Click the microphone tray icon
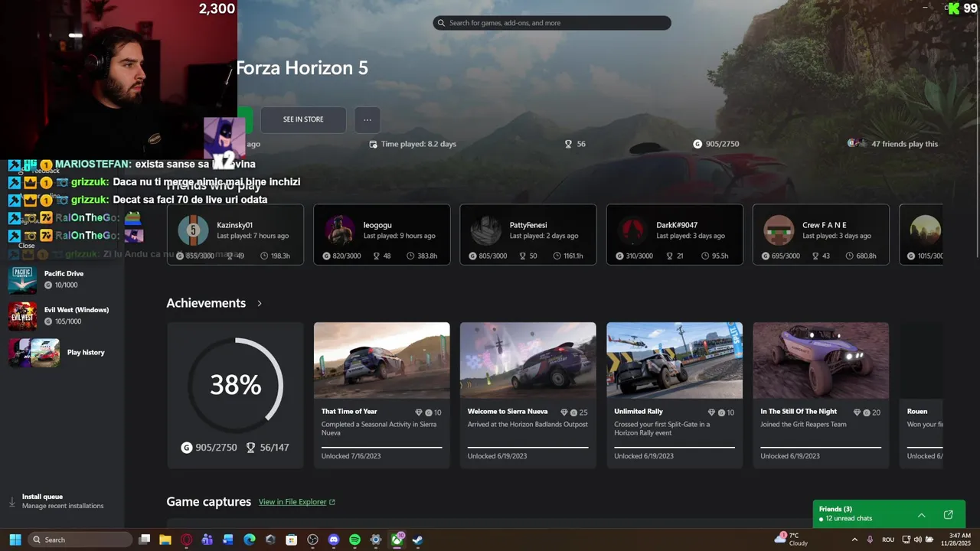The width and height of the screenshot is (980, 551). click(870, 540)
